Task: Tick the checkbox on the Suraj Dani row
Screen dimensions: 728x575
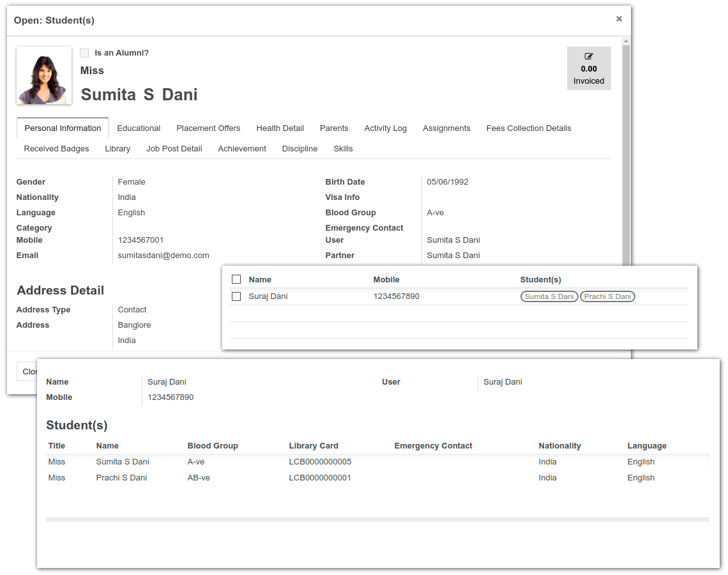Action: point(236,296)
